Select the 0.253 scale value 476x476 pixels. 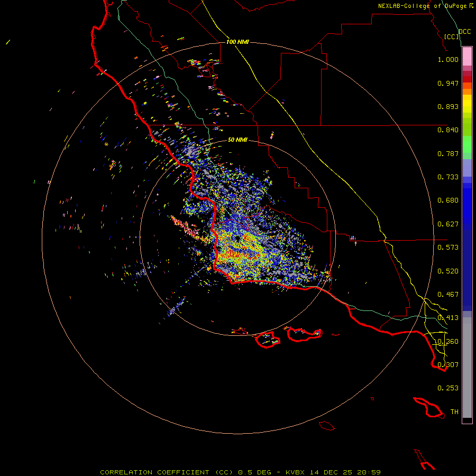coord(448,388)
